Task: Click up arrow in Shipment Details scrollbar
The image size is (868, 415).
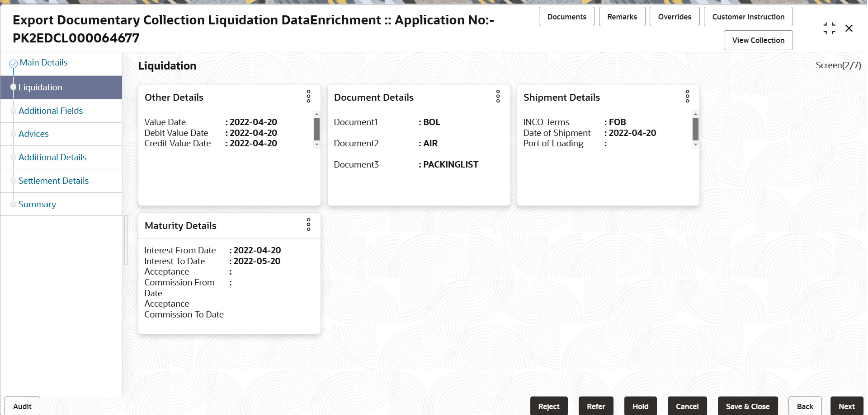Action: pyautogui.click(x=695, y=114)
